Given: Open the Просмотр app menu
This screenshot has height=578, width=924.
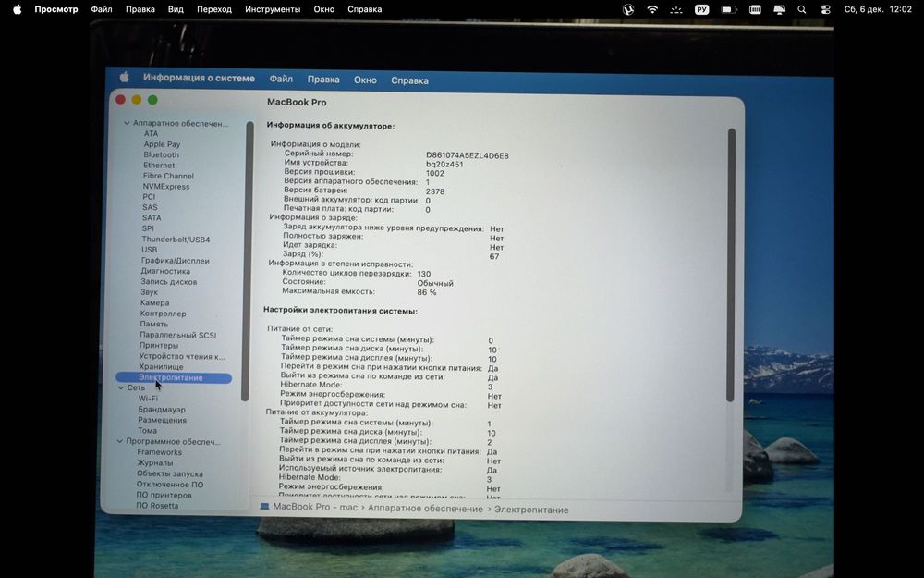Looking at the screenshot, I should [x=56, y=9].
